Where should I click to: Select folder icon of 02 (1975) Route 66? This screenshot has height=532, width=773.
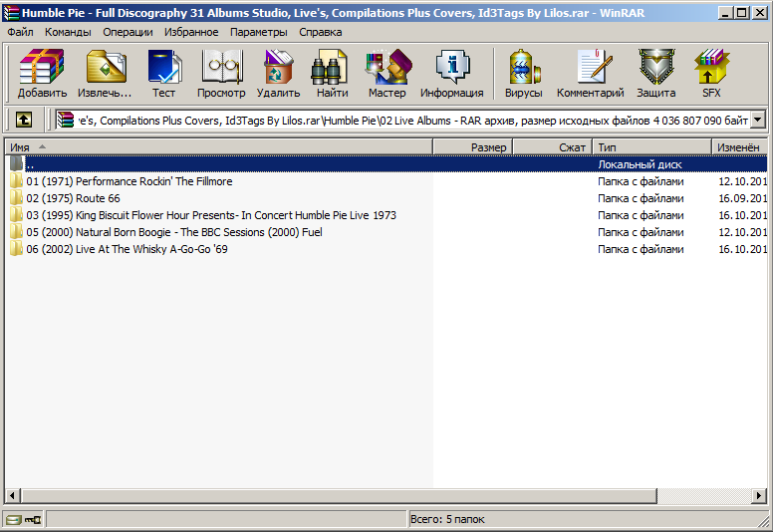point(16,198)
